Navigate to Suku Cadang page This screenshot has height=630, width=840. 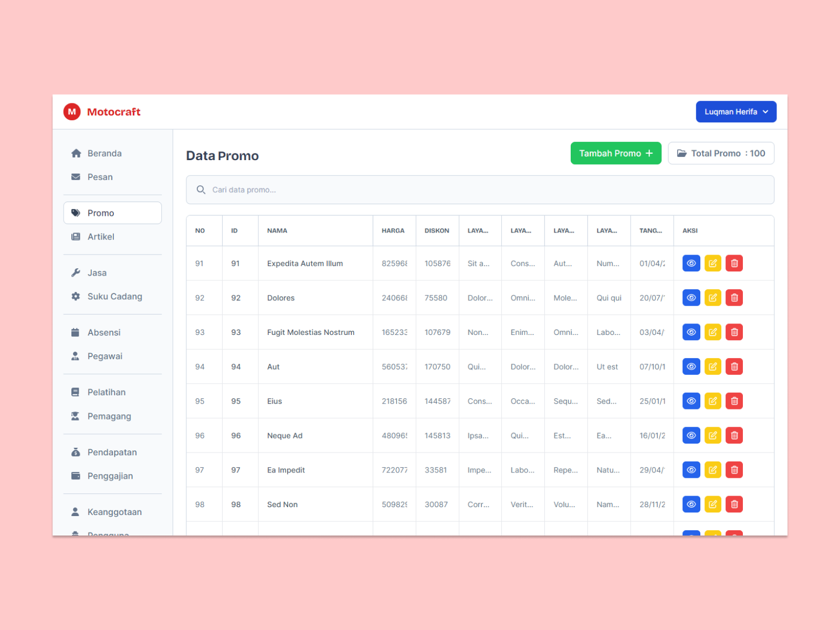(114, 297)
